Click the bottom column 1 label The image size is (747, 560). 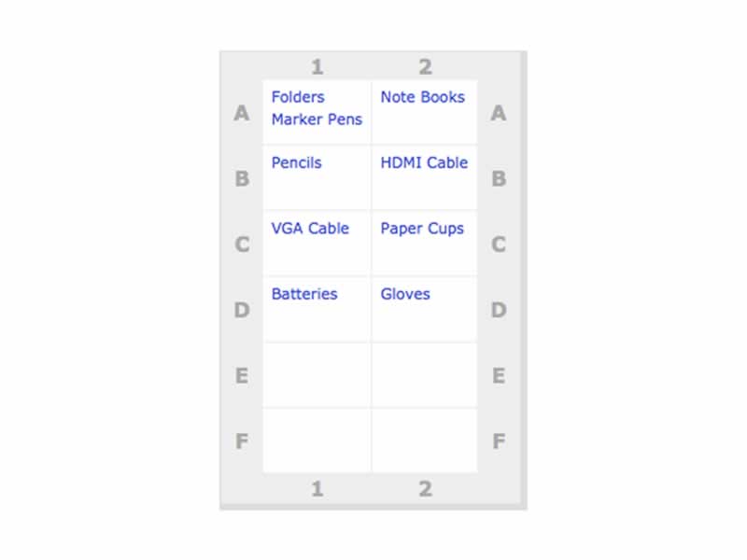tap(317, 489)
